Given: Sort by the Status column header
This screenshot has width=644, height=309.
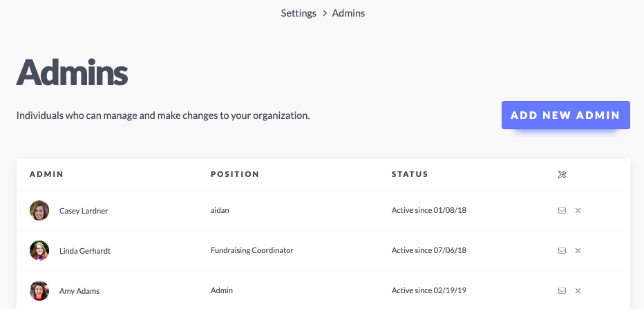Looking at the screenshot, I should pos(410,174).
